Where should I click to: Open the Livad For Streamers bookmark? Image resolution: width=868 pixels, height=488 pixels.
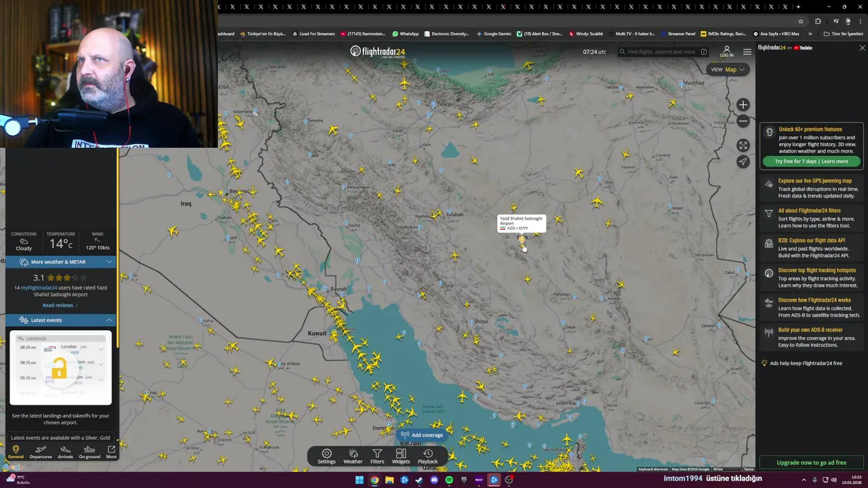(x=314, y=34)
